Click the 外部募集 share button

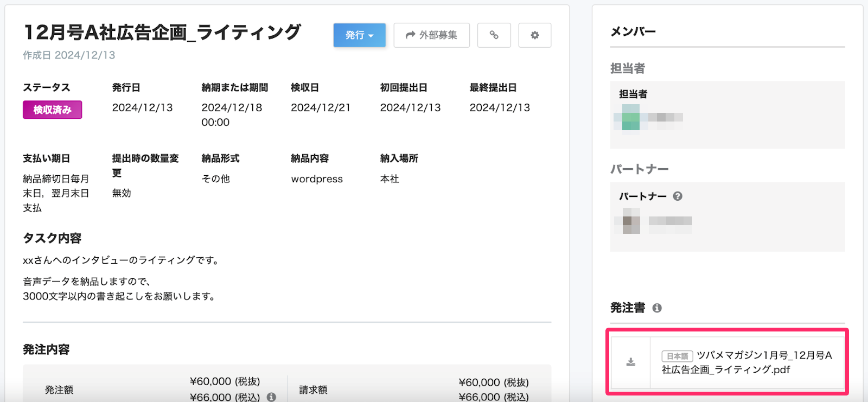point(432,35)
